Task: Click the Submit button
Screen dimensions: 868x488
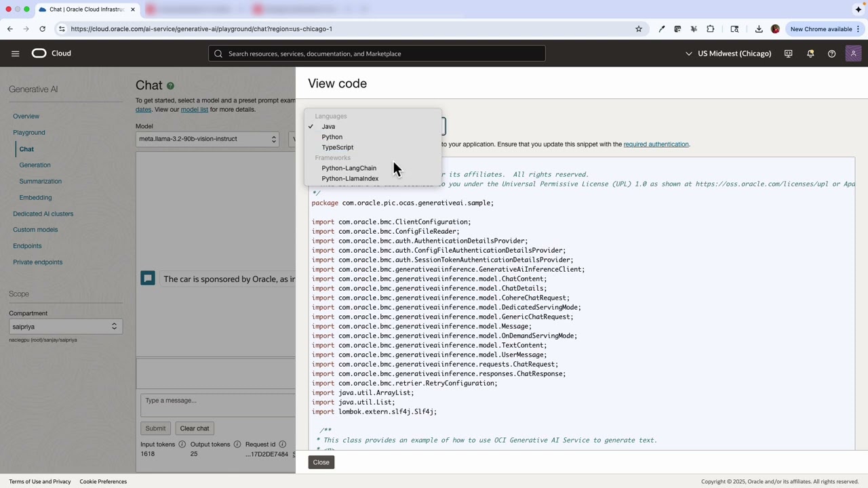Action: 155,428
